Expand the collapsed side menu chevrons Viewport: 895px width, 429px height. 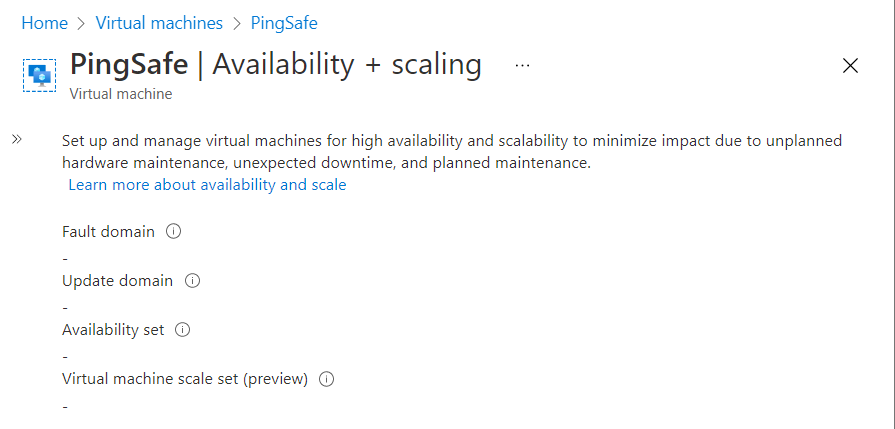click(x=17, y=140)
